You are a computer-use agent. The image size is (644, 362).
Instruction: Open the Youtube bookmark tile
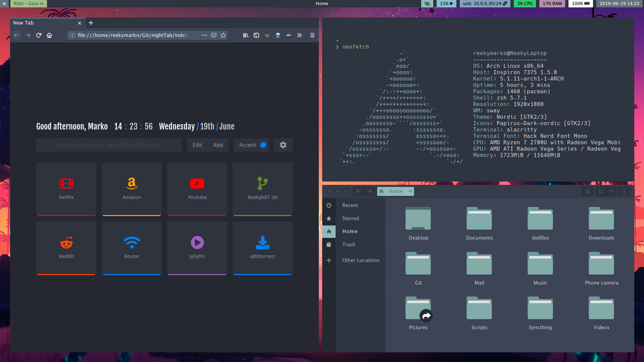pos(197,189)
